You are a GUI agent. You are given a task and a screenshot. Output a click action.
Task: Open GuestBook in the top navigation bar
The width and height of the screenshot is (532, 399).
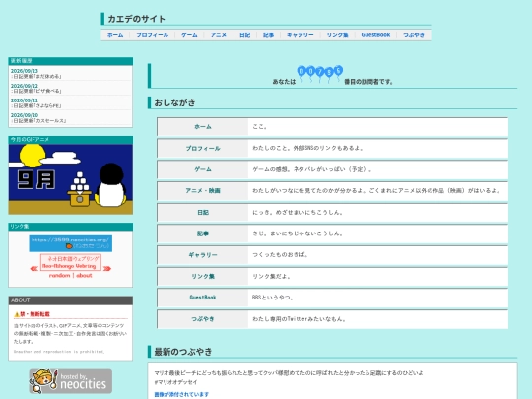click(x=375, y=35)
